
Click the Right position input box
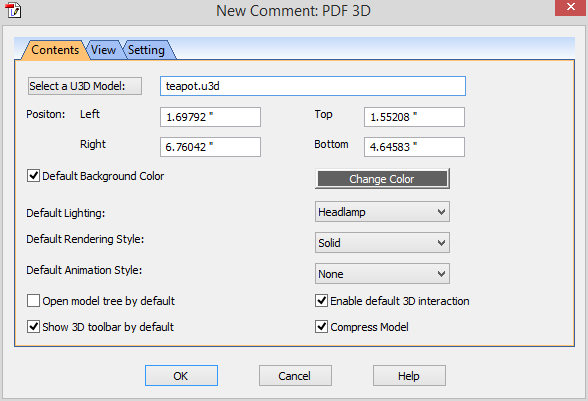pyautogui.click(x=210, y=147)
